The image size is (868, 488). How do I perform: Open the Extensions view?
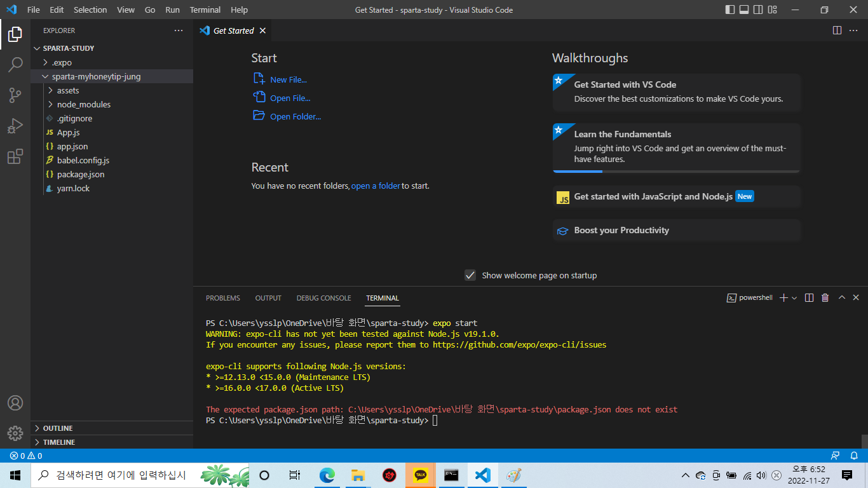pos(15,156)
